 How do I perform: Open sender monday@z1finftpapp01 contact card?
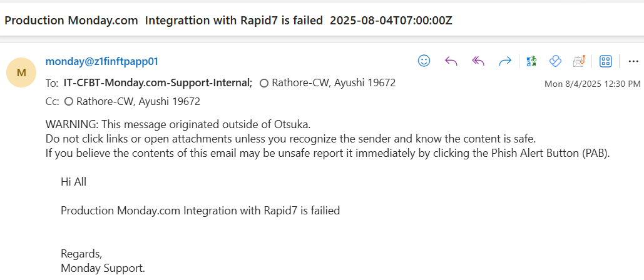click(101, 61)
